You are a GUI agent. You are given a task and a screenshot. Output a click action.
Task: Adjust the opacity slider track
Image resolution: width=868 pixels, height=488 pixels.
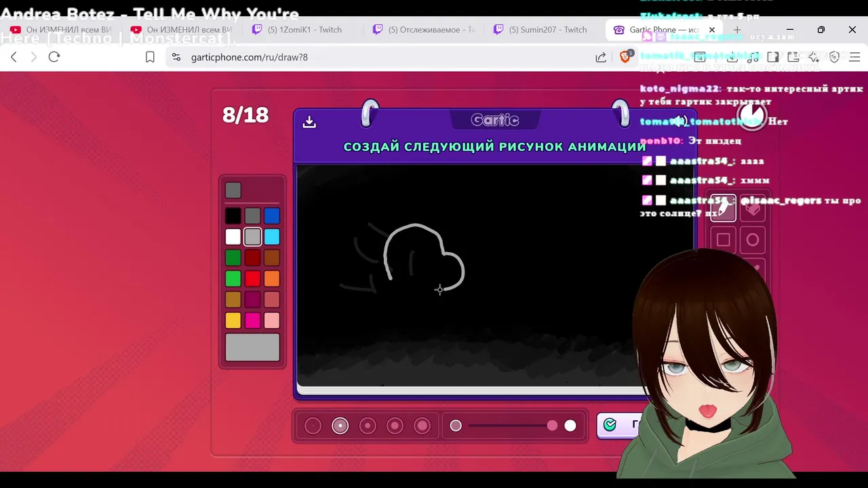pyautogui.click(x=513, y=426)
